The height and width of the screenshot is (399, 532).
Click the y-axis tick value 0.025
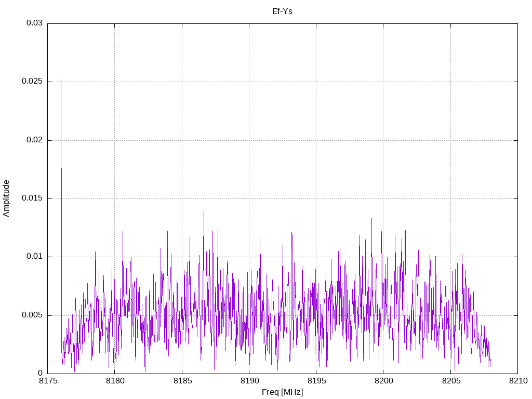32,82
